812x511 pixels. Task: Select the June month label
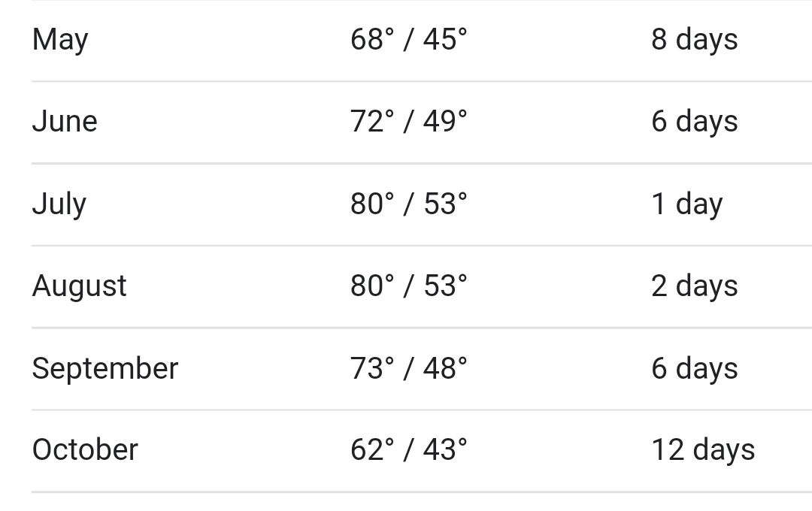pyautogui.click(x=65, y=122)
